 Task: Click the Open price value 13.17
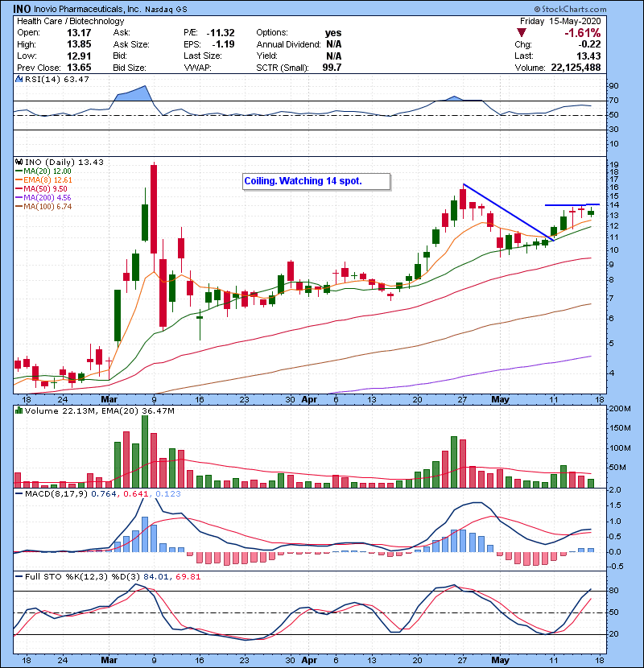click(79, 33)
